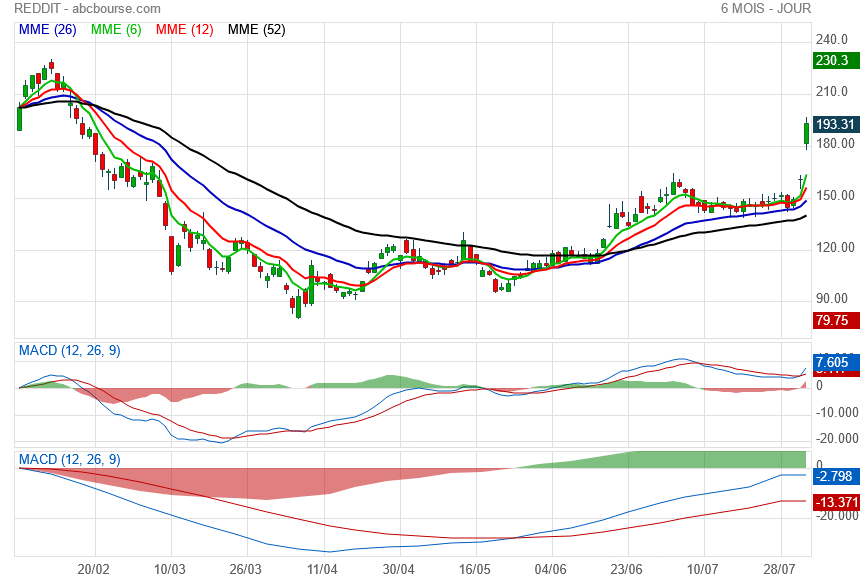Click the 26/03 date label
This screenshot has height=580, width=860.
pos(245,569)
